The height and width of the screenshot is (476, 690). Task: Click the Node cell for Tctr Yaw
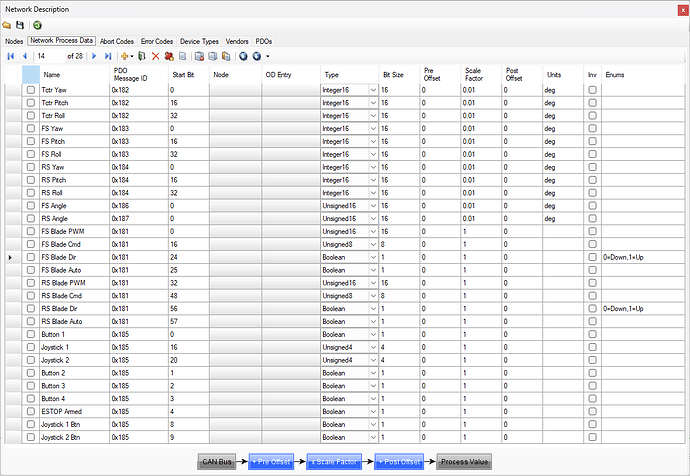[x=235, y=90]
